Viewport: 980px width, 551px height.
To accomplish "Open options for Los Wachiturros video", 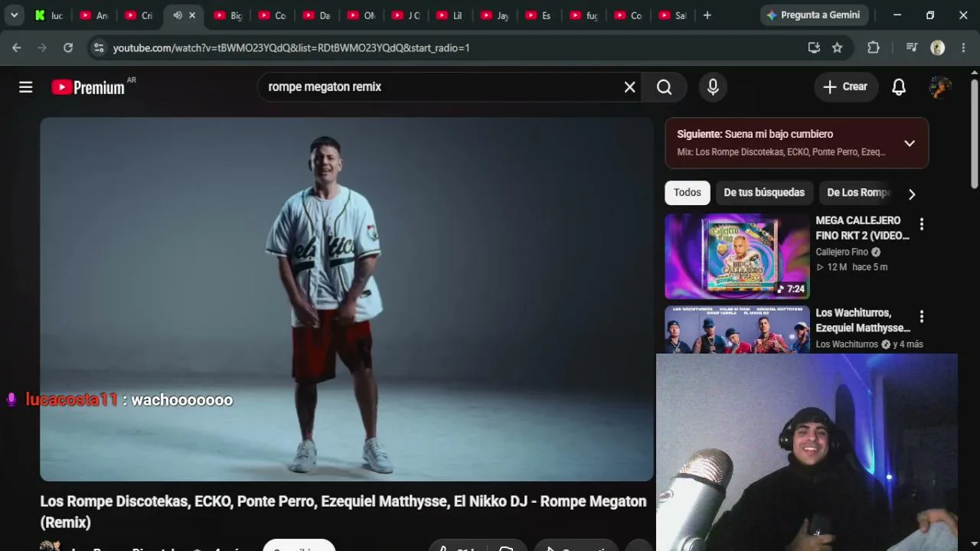I will 922,316.
